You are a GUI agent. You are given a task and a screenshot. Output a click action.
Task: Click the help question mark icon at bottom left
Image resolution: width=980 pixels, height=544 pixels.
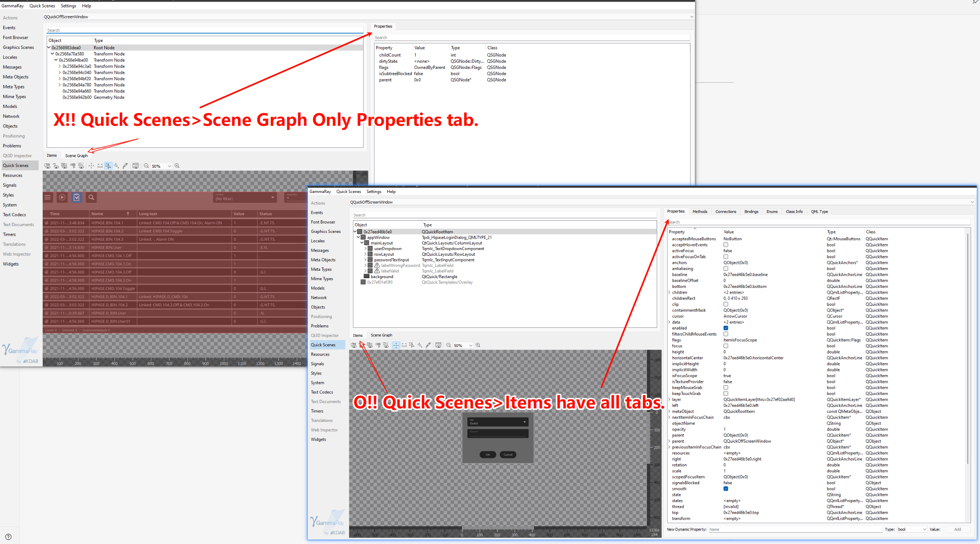coord(9,537)
